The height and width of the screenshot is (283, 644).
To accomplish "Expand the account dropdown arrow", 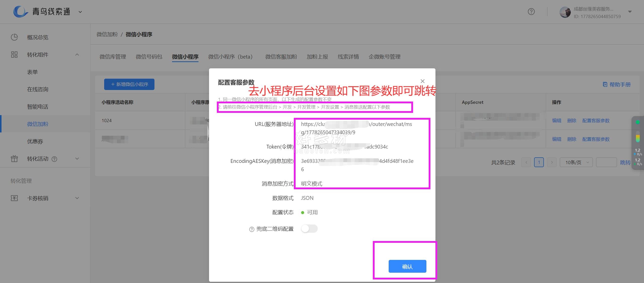I will [630, 12].
